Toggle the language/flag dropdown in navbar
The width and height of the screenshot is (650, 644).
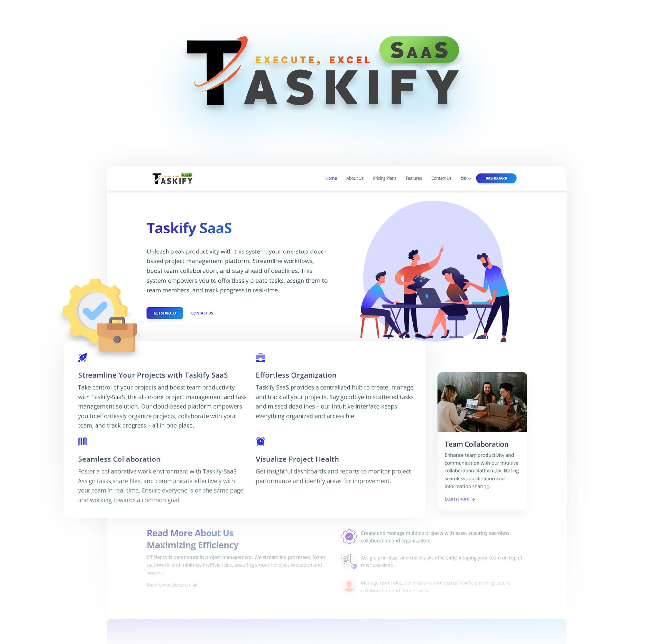point(466,178)
